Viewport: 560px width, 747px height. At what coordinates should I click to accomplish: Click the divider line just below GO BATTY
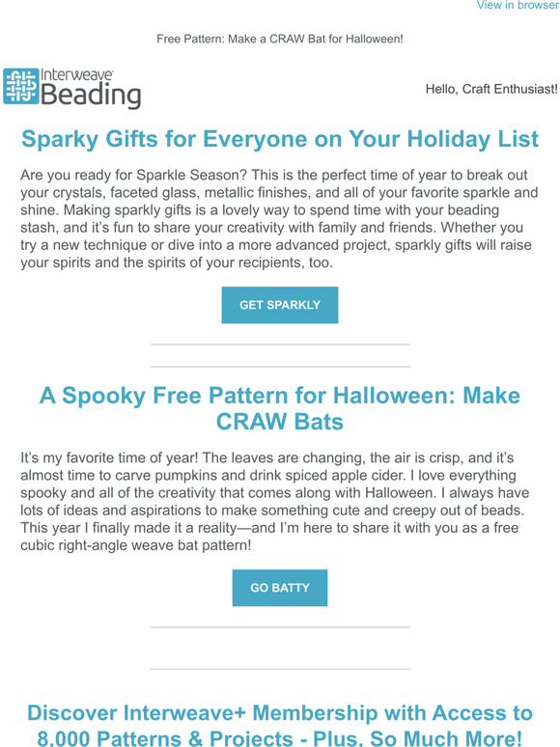tap(280, 627)
